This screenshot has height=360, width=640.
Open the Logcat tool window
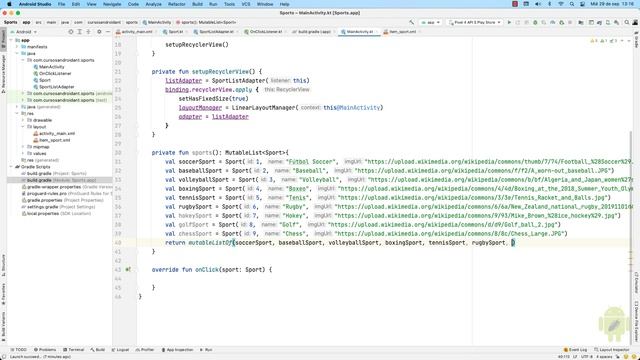(120, 350)
